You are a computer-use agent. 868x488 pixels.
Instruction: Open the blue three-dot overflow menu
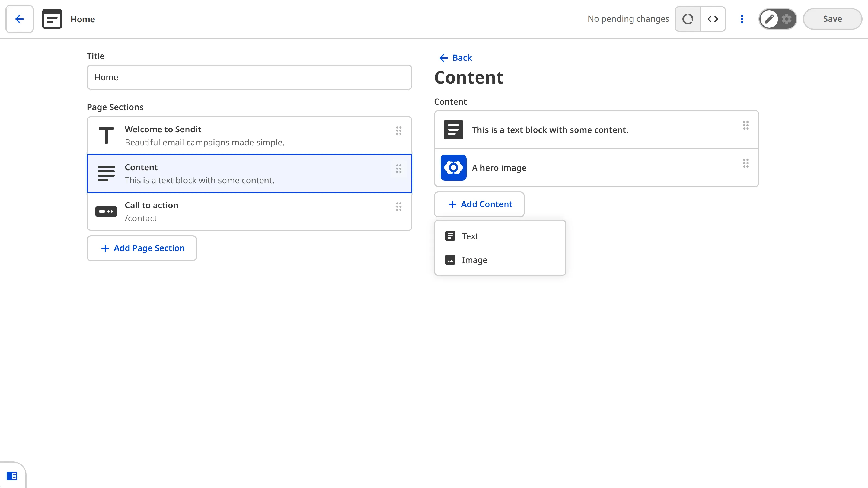click(x=742, y=19)
